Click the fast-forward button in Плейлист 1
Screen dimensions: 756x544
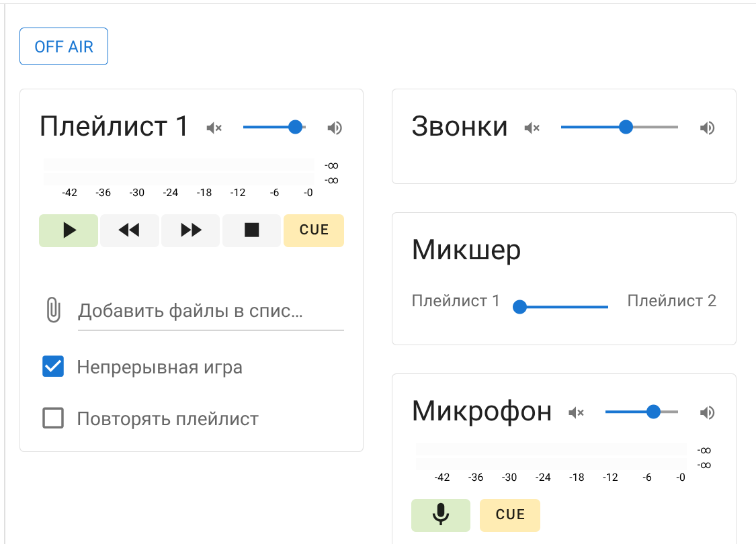[x=191, y=230]
